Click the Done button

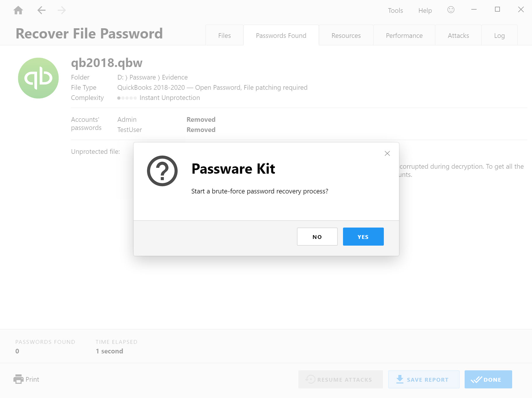tap(488, 379)
